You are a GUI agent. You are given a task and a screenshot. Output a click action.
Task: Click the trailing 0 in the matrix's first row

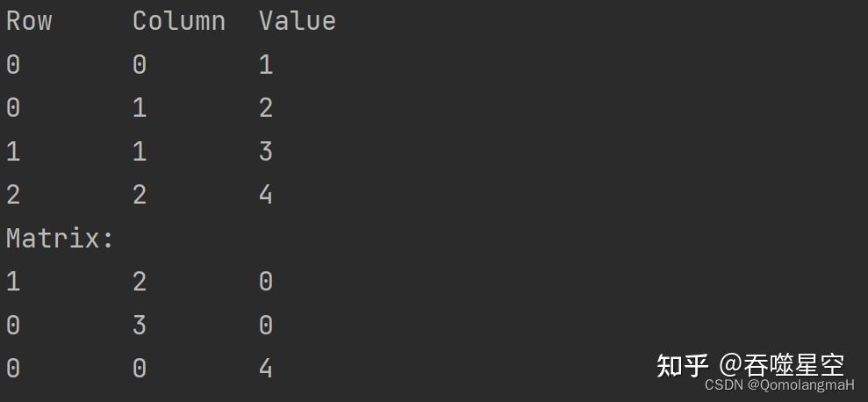[x=266, y=282]
